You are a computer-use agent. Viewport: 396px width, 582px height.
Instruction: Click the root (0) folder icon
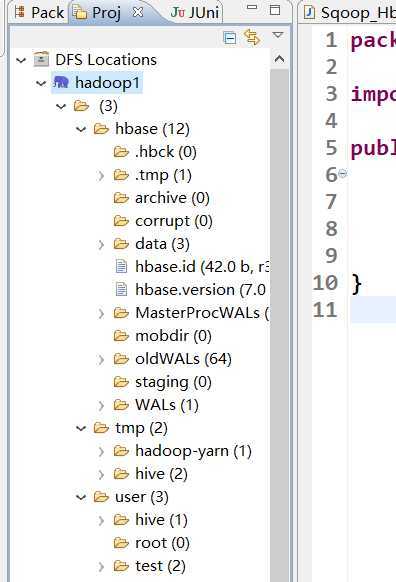[121, 543]
